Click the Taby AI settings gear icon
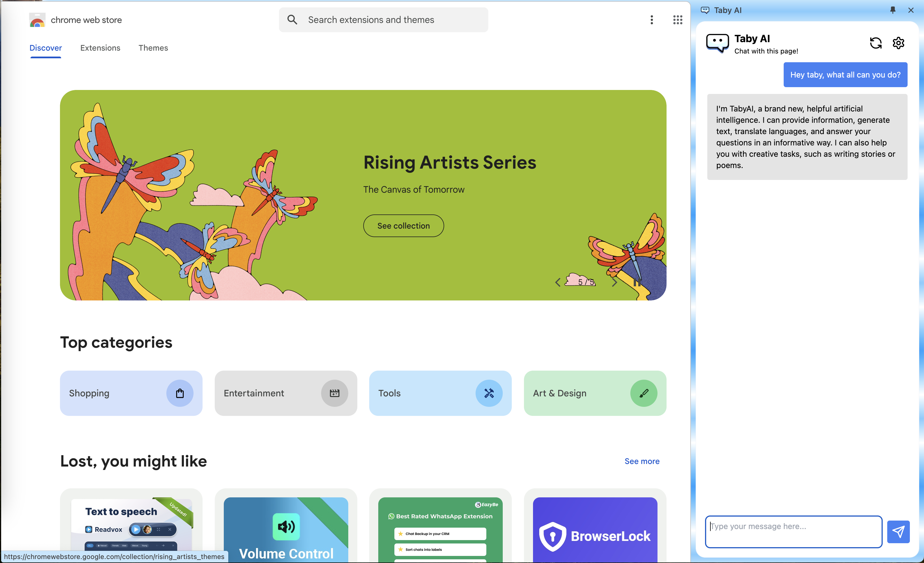This screenshot has height=563, width=924. click(898, 43)
